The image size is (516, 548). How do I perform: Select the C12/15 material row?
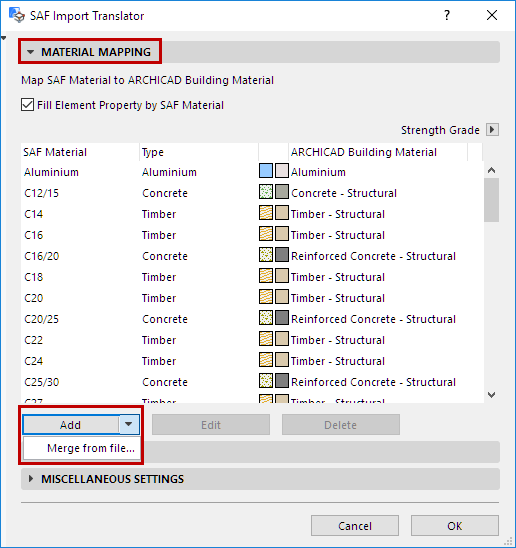252,193
